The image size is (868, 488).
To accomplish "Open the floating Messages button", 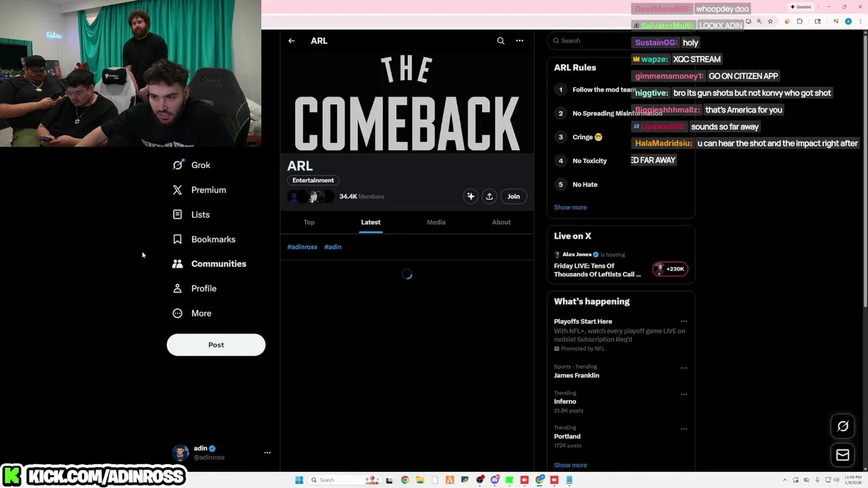I will (x=843, y=455).
